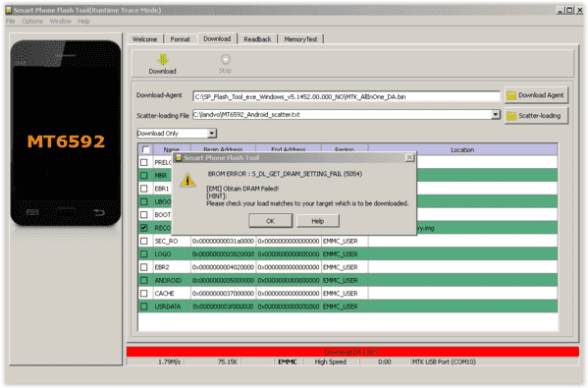Click the Stop circle icon
588x388 pixels.
[x=226, y=59]
